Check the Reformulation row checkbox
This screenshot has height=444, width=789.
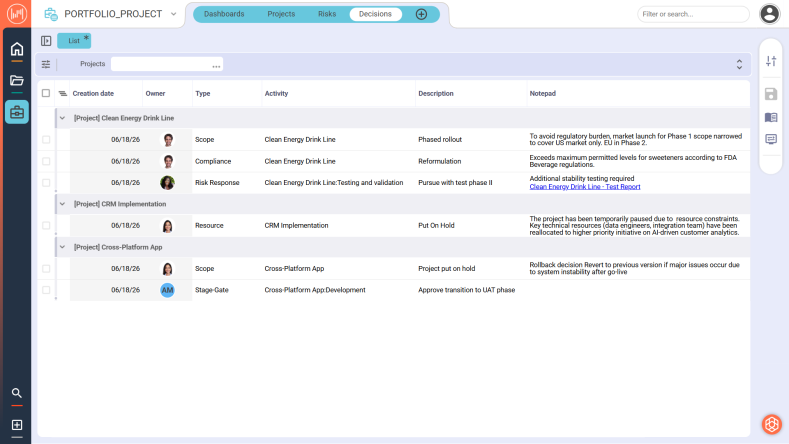pyautogui.click(x=46, y=161)
